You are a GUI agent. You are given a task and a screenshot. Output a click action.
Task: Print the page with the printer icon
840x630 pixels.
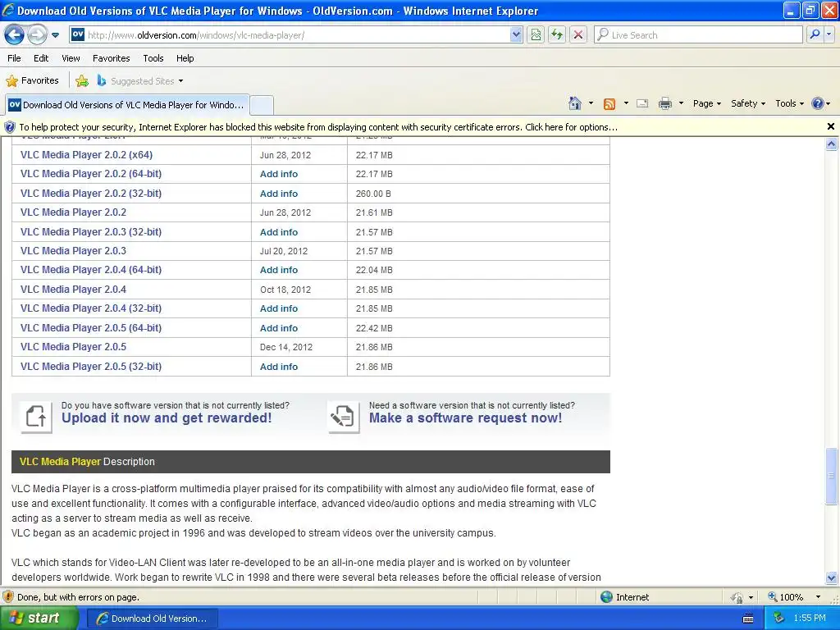tap(664, 103)
